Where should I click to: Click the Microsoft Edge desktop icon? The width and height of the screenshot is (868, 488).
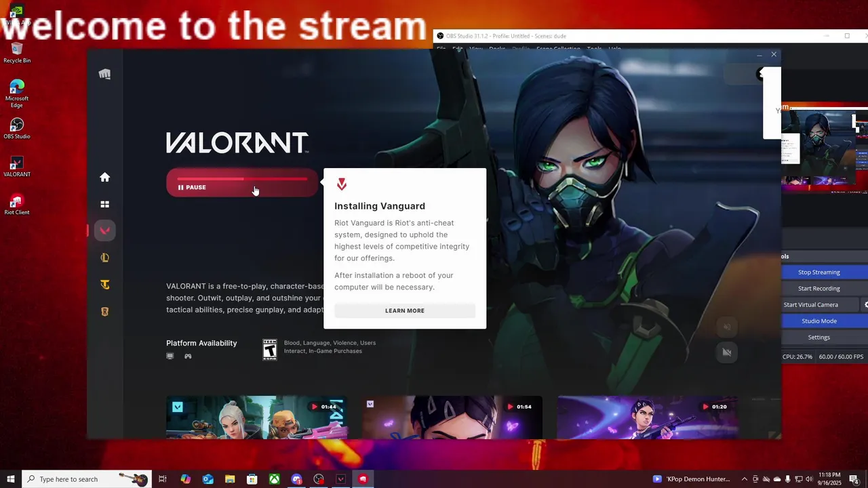tap(17, 94)
